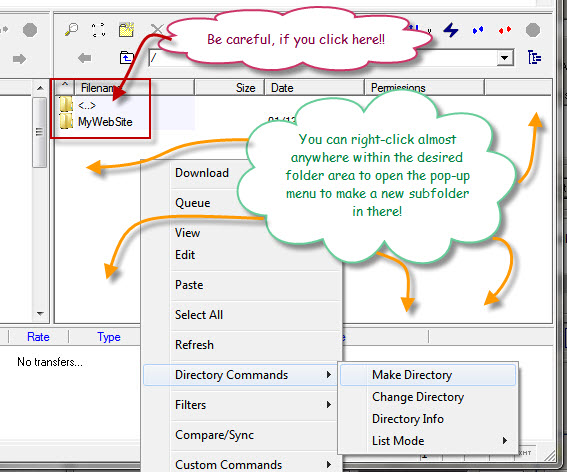This screenshot has width=567, height=472.
Task: Select the MyWebSite folder
Action: 105,122
